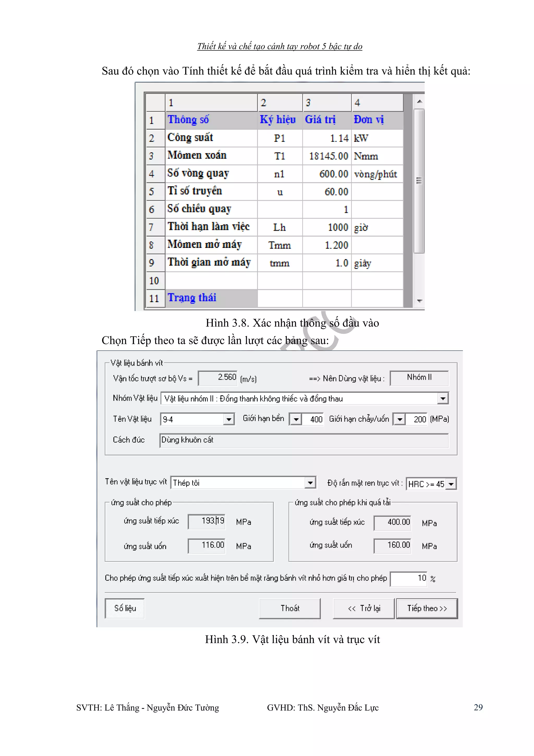Image resolution: width=534 pixels, height=756 pixels.
Task: Expand the Tên Vật liệu 9-4 dropdown
Action: (228, 419)
